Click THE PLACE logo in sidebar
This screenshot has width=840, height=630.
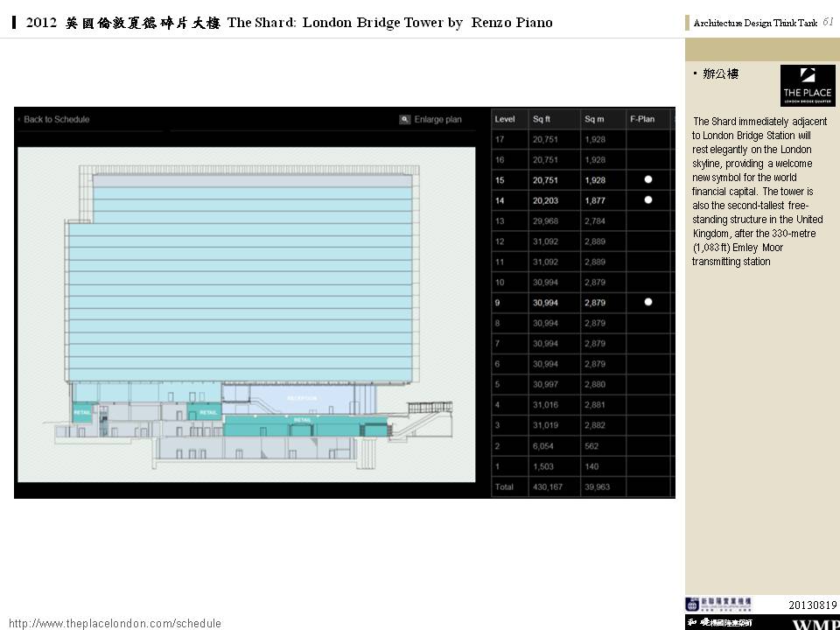click(x=807, y=86)
